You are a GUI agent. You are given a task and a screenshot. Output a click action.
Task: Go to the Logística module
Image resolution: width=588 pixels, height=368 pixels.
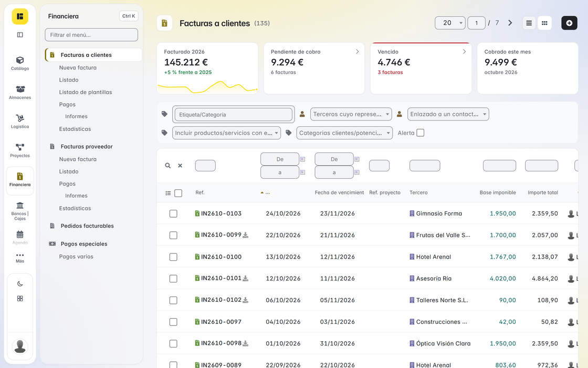(20, 121)
